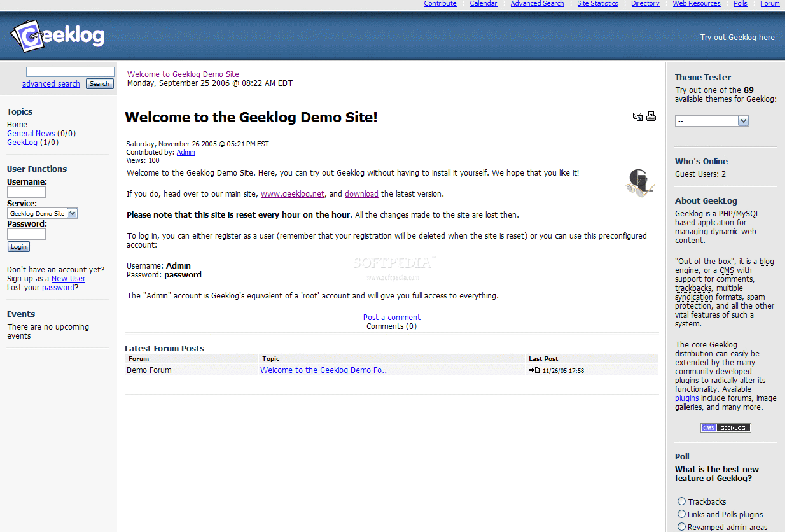Click the Search button
787x532 pixels.
[x=99, y=83]
